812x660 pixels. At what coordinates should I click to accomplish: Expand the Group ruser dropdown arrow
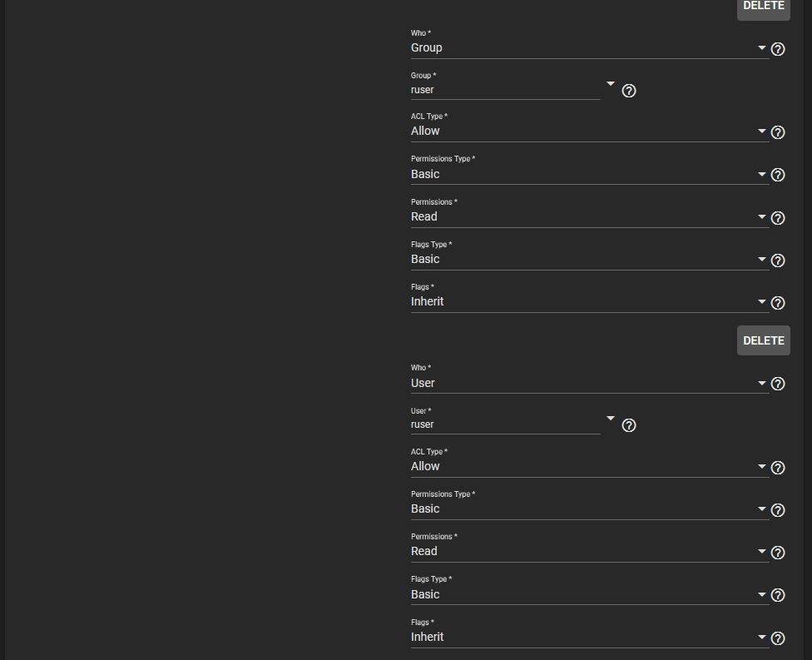(611, 84)
